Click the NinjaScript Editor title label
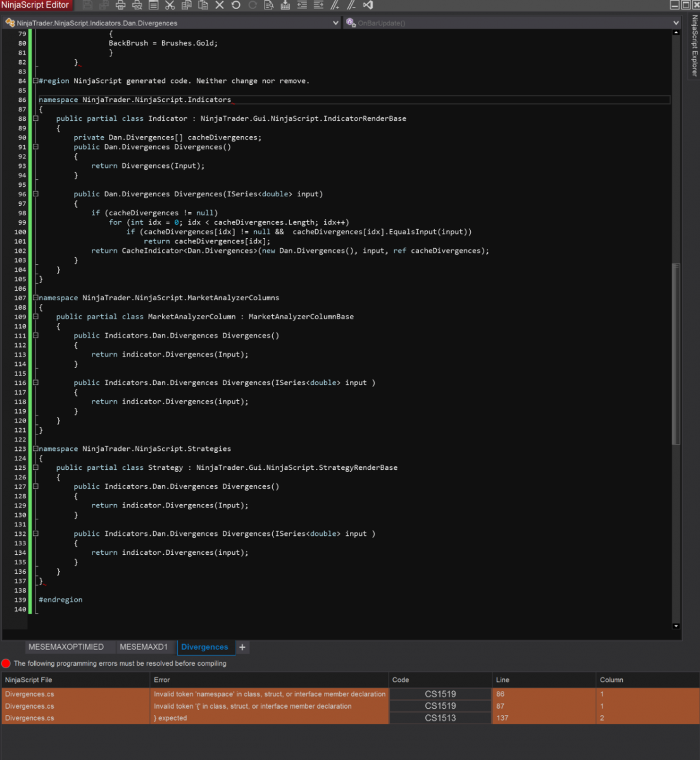This screenshot has width=700, height=760. 35,5
